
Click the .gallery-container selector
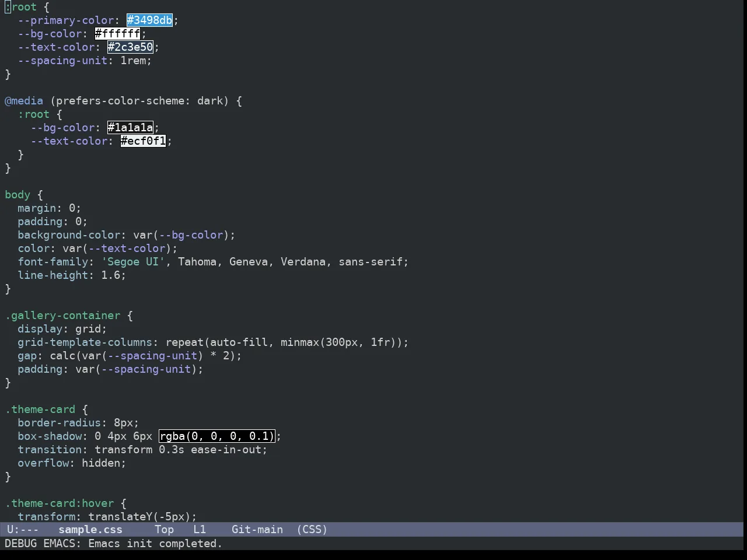tap(62, 316)
